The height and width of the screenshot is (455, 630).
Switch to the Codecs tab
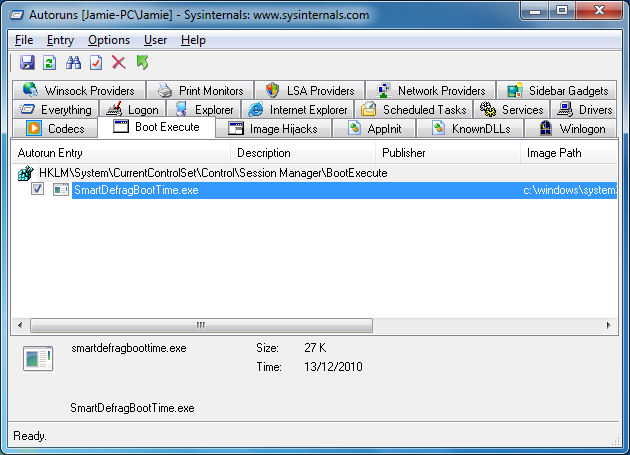[55, 129]
